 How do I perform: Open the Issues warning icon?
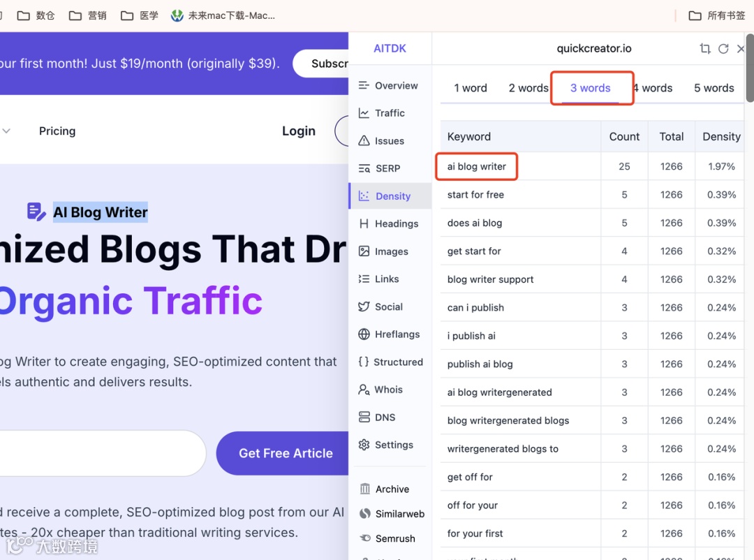tap(364, 141)
